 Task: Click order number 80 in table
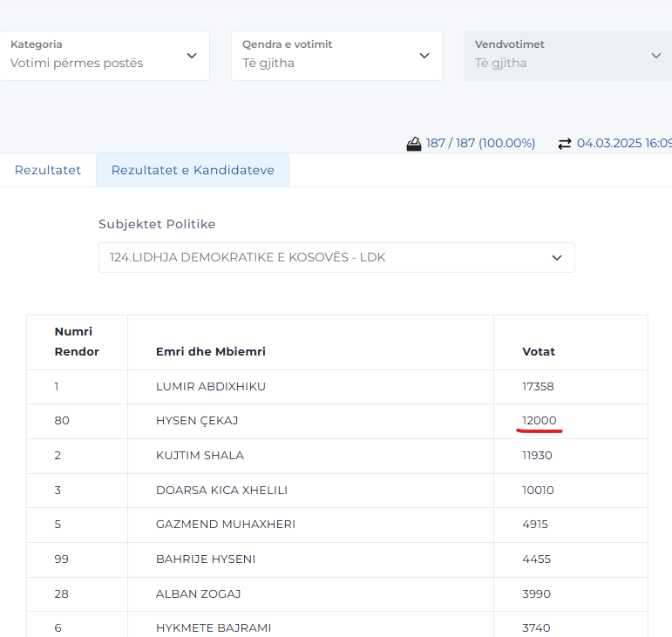tap(62, 421)
